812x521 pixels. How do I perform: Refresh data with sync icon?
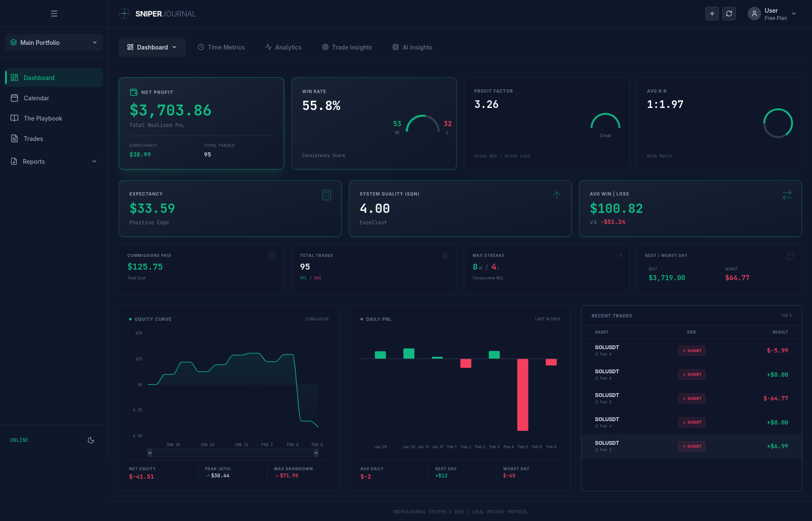point(729,14)
